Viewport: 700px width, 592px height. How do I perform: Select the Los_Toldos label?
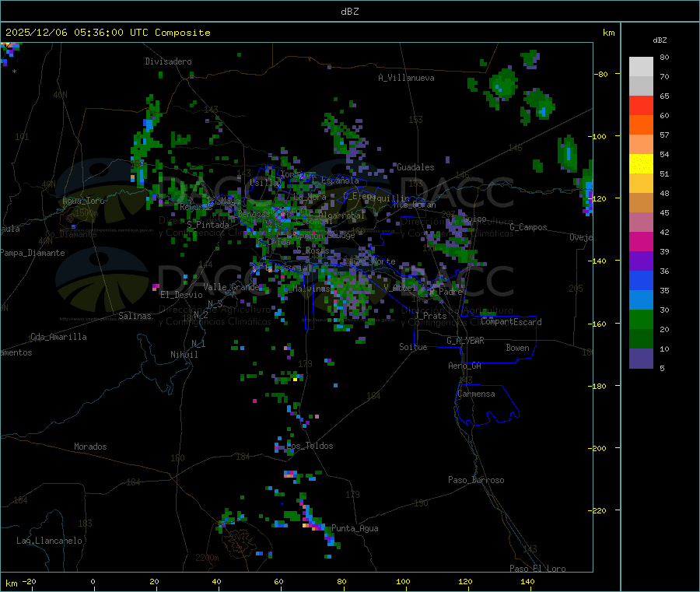[x=310, y=446]
